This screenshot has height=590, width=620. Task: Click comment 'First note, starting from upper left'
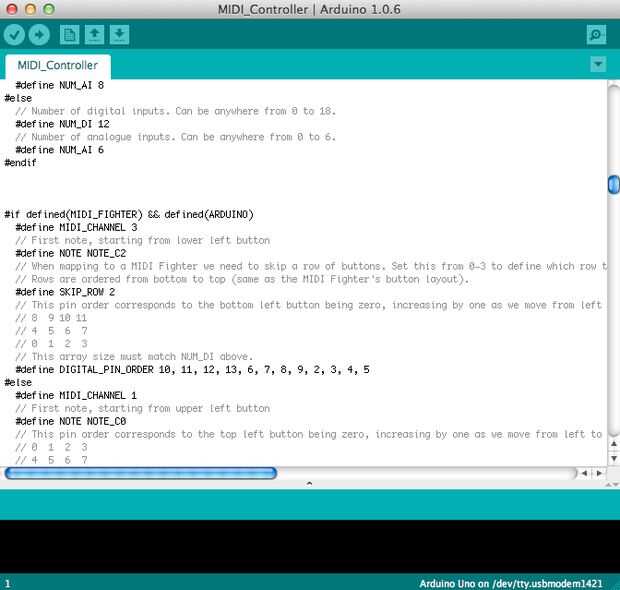tap(143, 408)
